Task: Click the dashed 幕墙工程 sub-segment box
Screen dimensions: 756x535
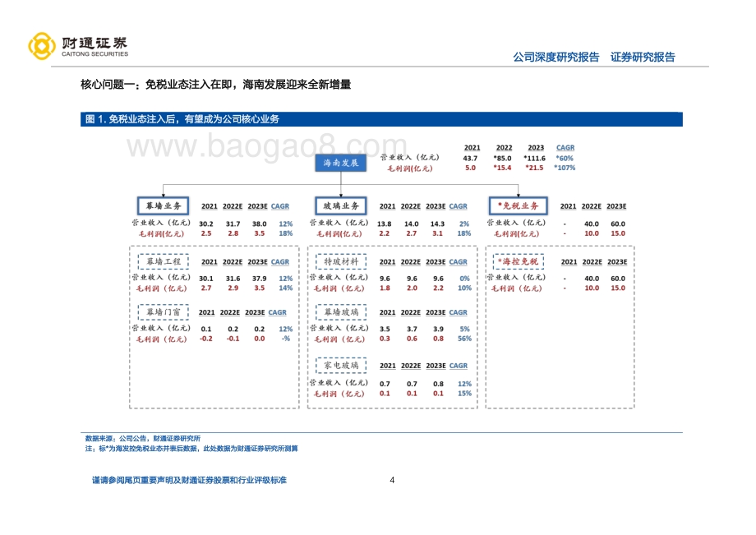Action: click(164, 261)
